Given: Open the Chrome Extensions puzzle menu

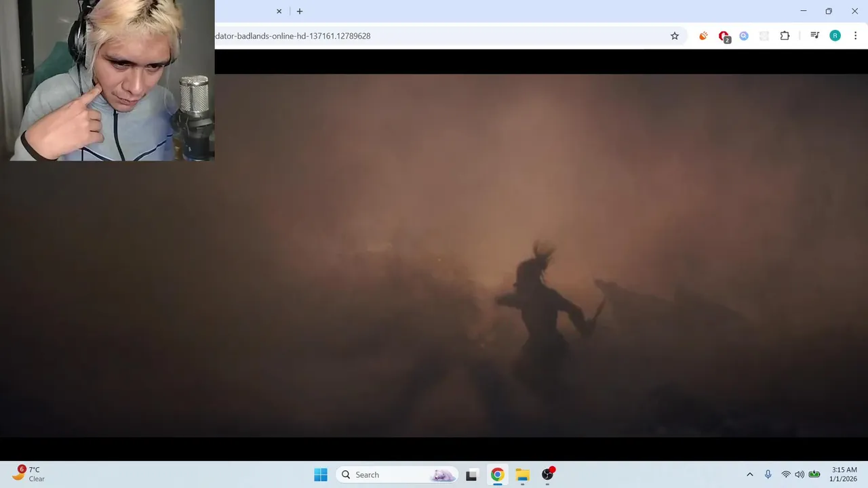Looking at the screenshot, I should (785, 36).
